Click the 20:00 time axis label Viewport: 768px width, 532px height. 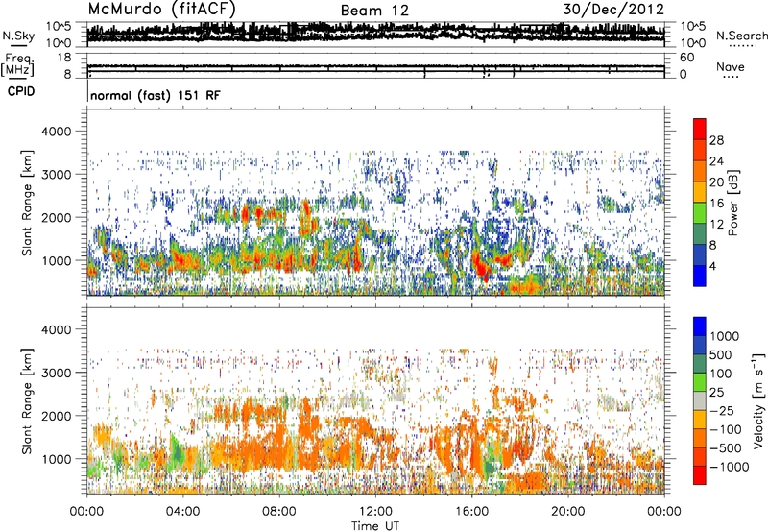pos(567,512)
